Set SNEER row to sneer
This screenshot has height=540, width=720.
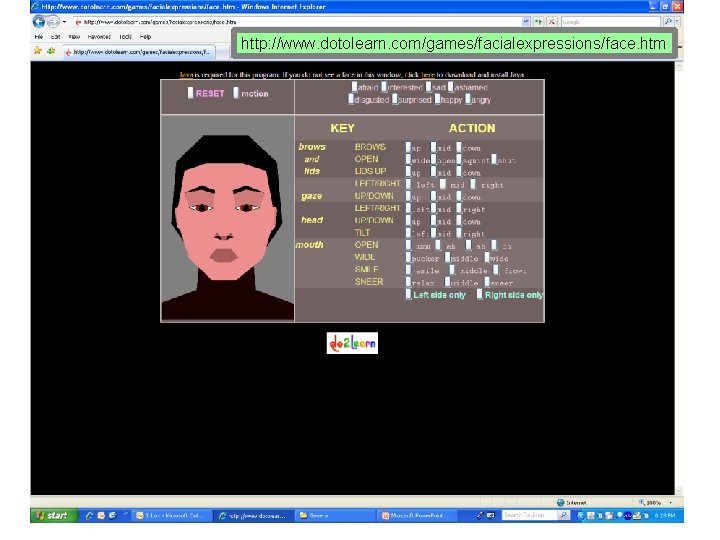tap(487, 282)
